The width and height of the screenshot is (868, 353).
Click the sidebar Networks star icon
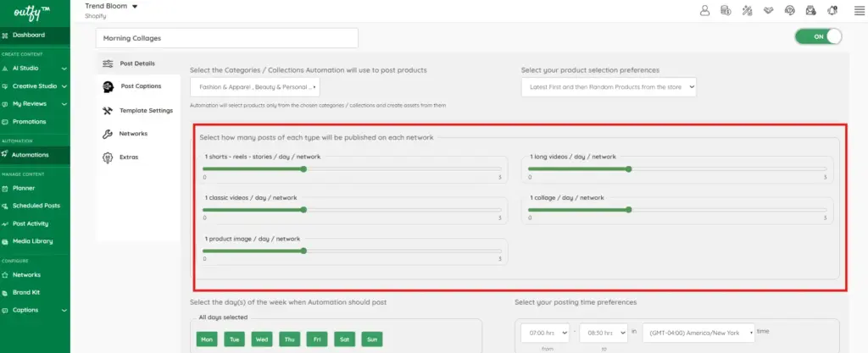(x=6, y=274)
